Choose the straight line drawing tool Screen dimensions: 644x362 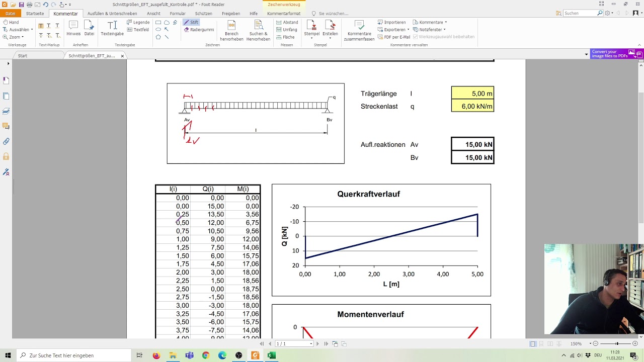167,37
